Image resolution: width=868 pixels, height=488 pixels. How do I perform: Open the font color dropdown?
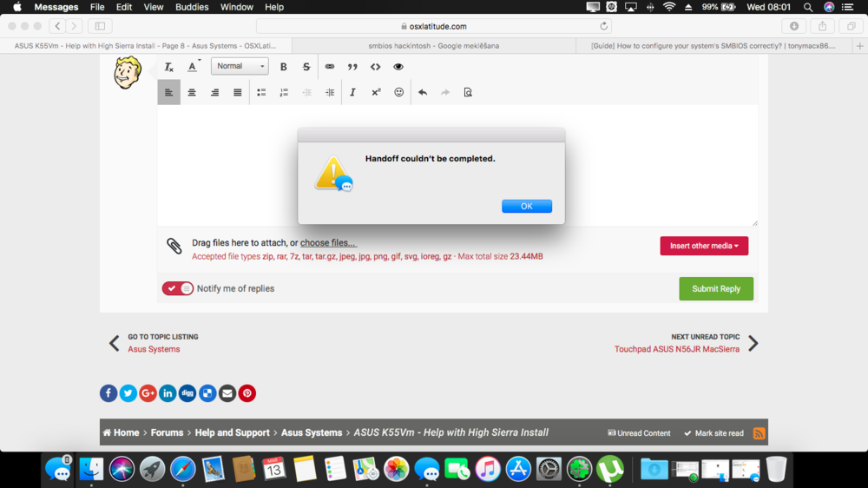(194, 67)
